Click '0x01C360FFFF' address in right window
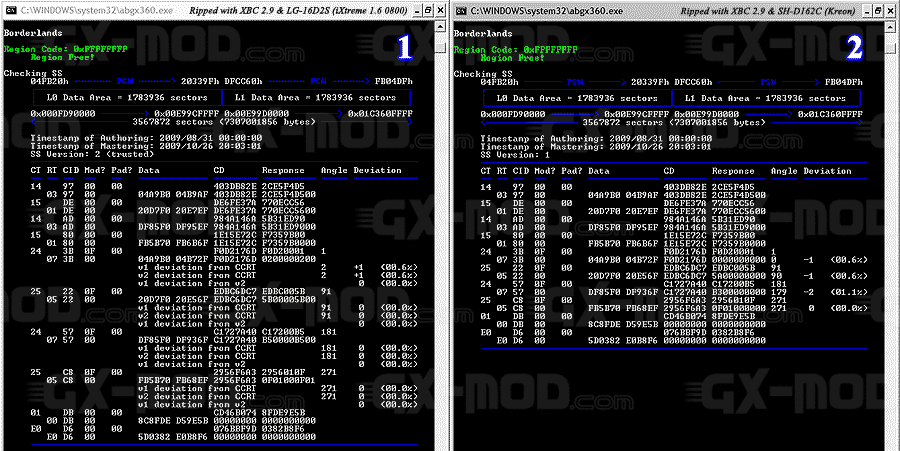Viewport: 900px width, 451px height. pos(830,114)
